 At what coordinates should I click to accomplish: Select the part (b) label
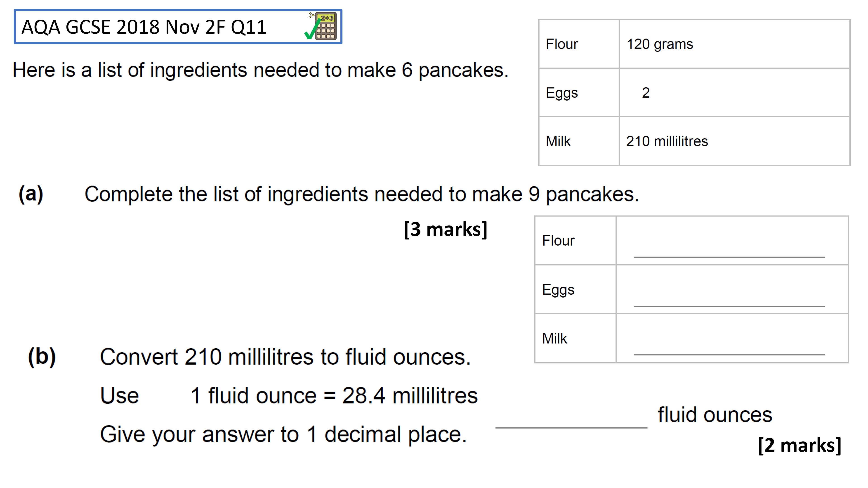coord(42,357)
